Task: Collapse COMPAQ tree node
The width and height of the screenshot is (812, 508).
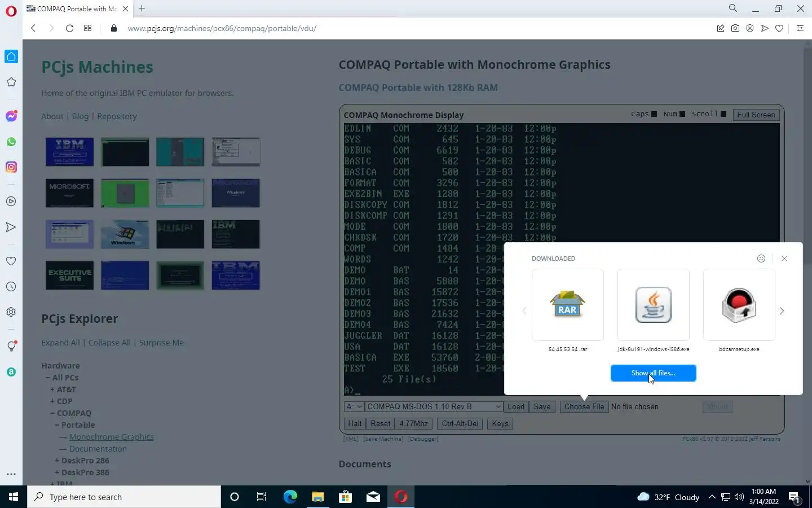Action: [x=71, y=413]
